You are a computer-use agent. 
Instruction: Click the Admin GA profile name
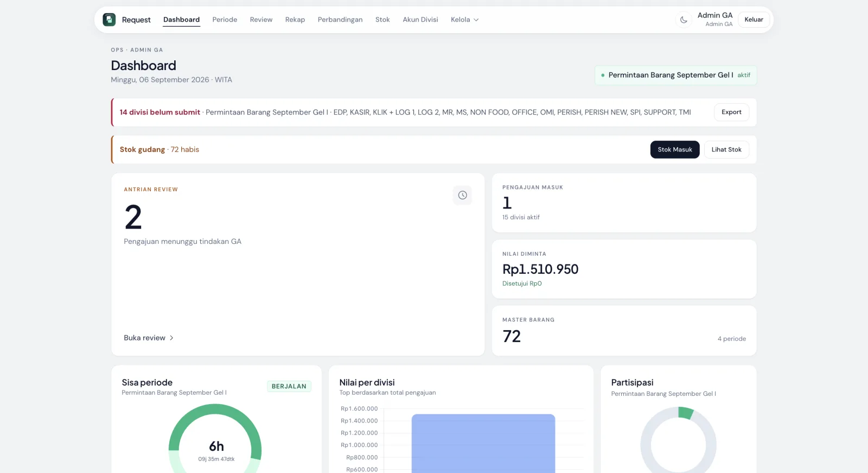(715, 15)
